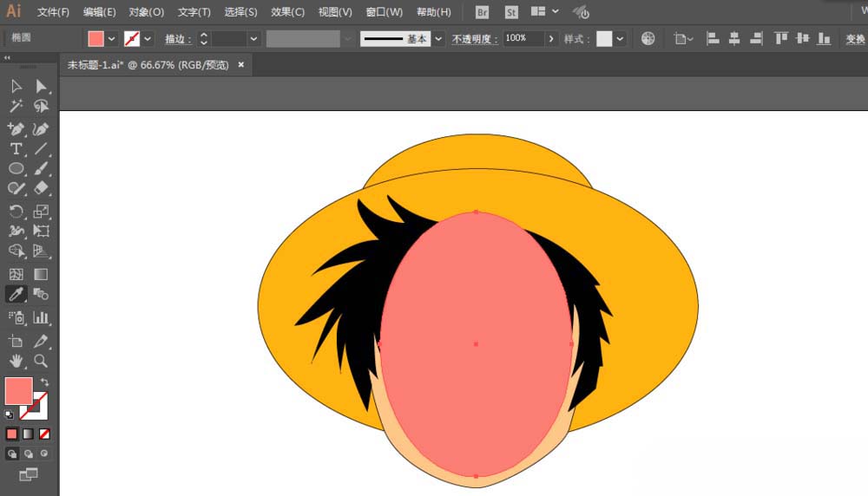868x496 pixels.
Task: Select the Mesh tool
Action: coord(16,274)
